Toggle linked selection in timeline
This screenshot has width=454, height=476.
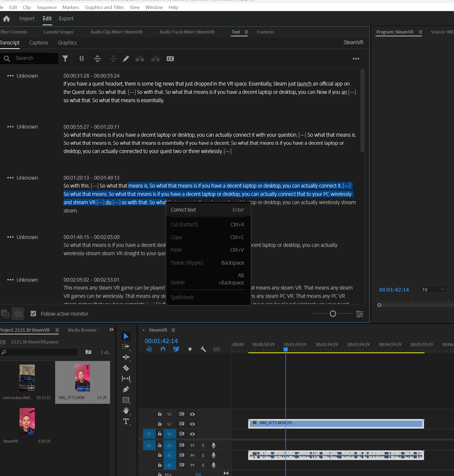[176, 349]
